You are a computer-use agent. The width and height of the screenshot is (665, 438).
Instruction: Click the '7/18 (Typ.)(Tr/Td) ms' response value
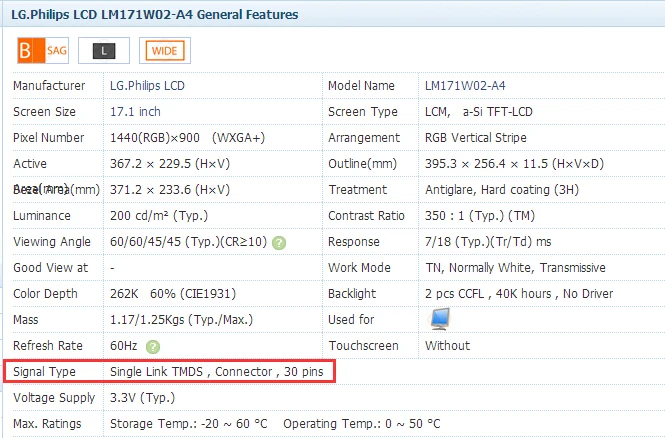488,242
